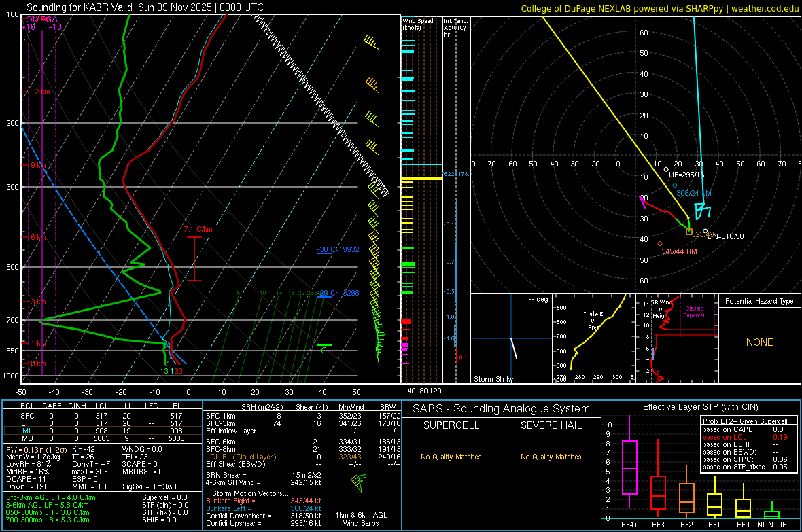This screenshot has width=802, height=532.
Task: Click the LowRH = 81% value
Action: [x=28, y=465]
